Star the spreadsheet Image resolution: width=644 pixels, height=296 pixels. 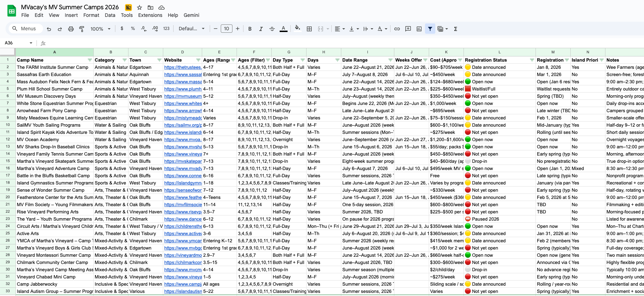pos(139,7)
